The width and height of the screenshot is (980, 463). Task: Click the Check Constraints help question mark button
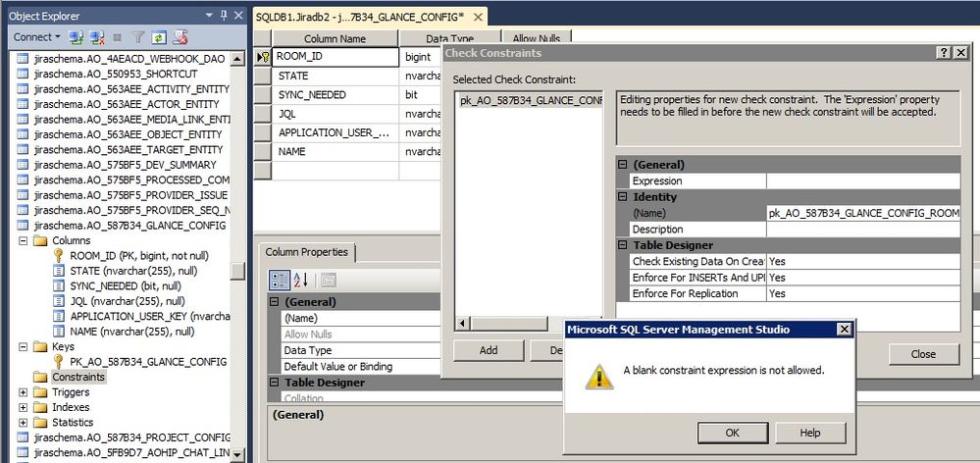(945, 53)
